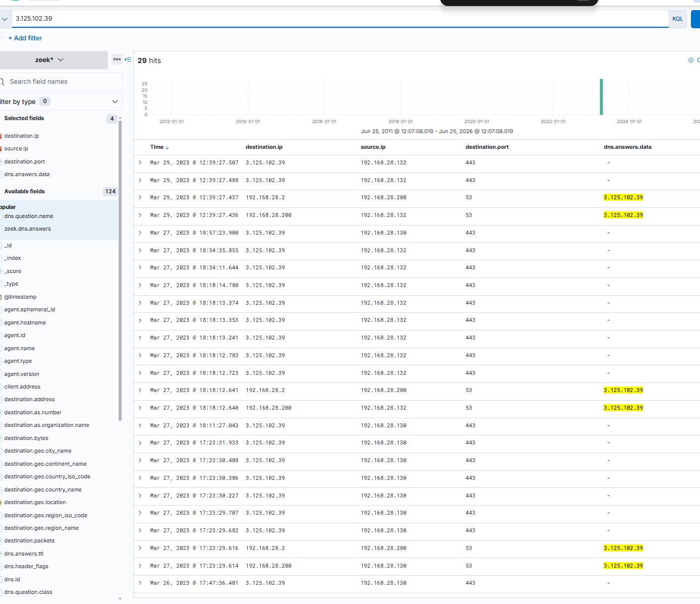Expand row Mar 29, 2023 @ 12:39:27.437
Image resolution: width=700 pixels, height=604 pixels.
pos(140,197)
